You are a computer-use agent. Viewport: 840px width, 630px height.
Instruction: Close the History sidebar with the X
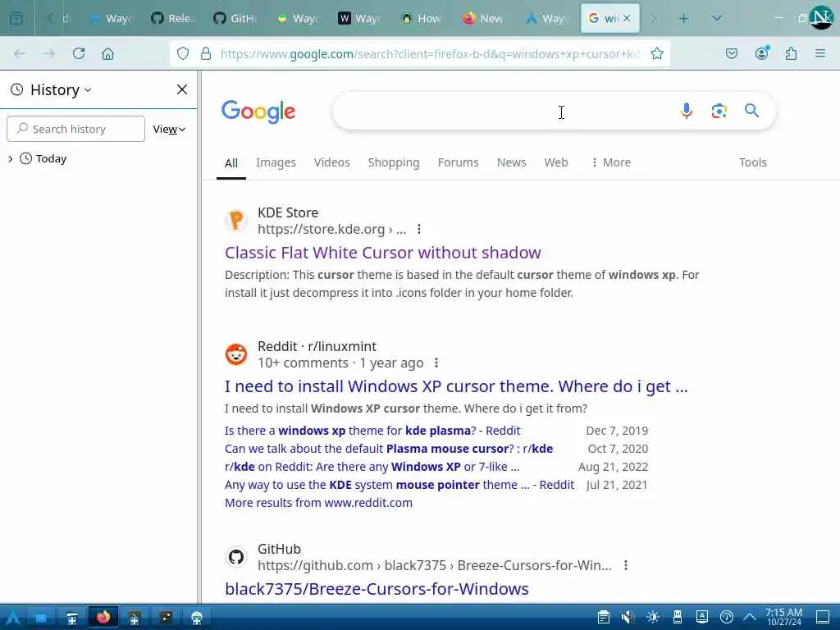coord(182,89)
